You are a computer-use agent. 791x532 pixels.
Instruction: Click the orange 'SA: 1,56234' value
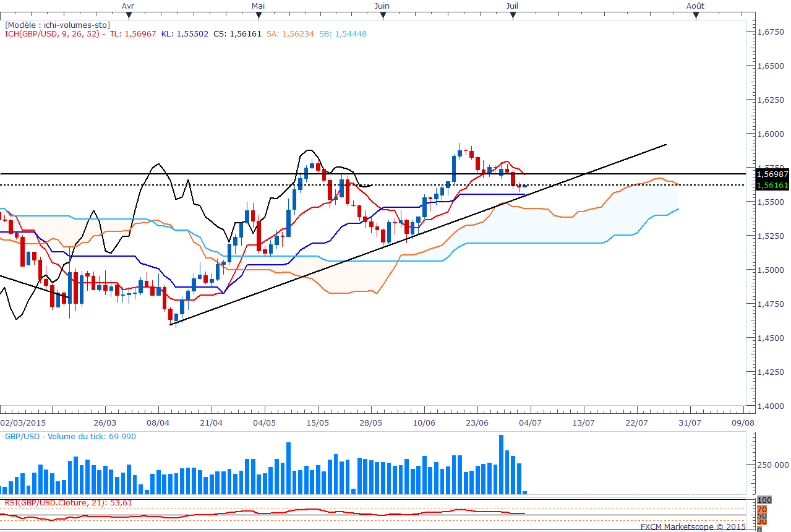pos(290,33)
